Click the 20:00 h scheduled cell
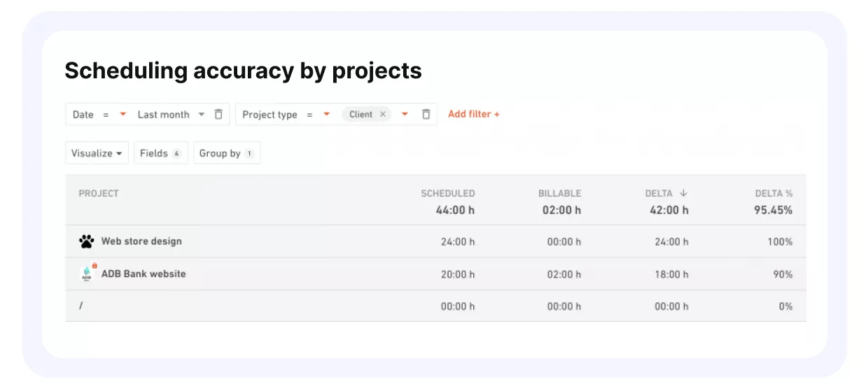This screenshot has width=868, height=389. coord(458,274)
